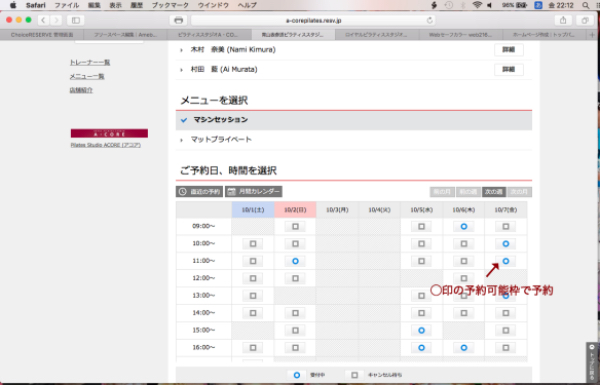Click the waitlist square at 14:00 on 10/5

coord(421,313)
